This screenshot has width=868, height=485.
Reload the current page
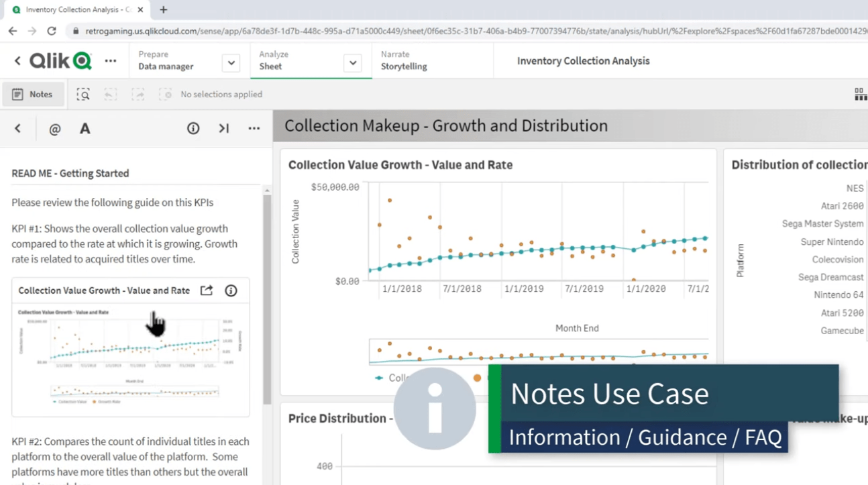click(x=52, y=31)
